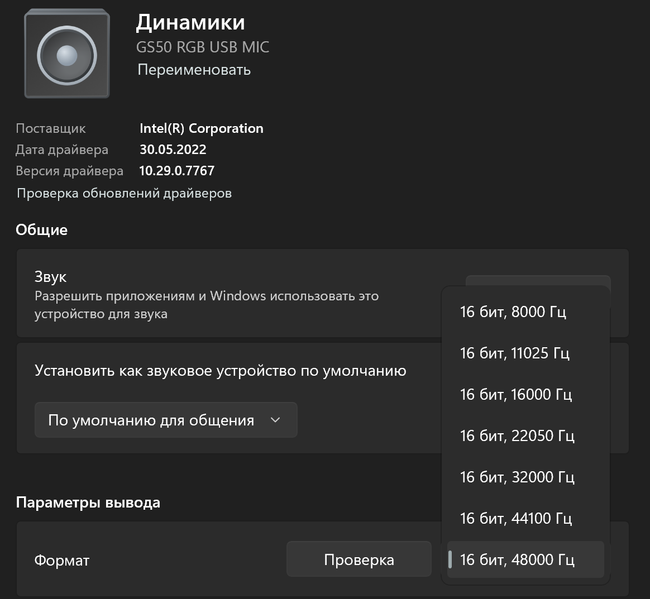The width and height of the screenshot is (650, 599).
Task: Click the Звук setting description text
Action: click(206, 305)
